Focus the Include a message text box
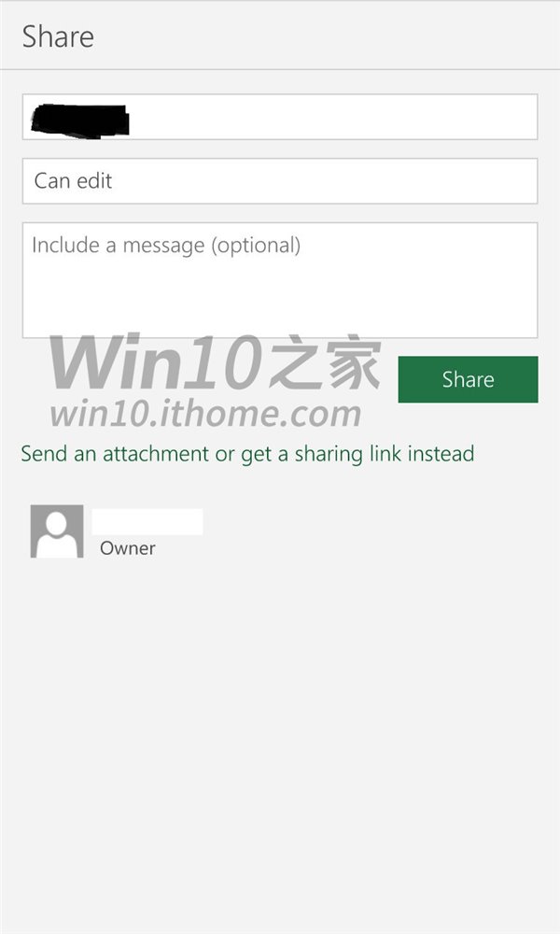Image resolution: width=560 pixels, height=934 pixels. [280, 280]
